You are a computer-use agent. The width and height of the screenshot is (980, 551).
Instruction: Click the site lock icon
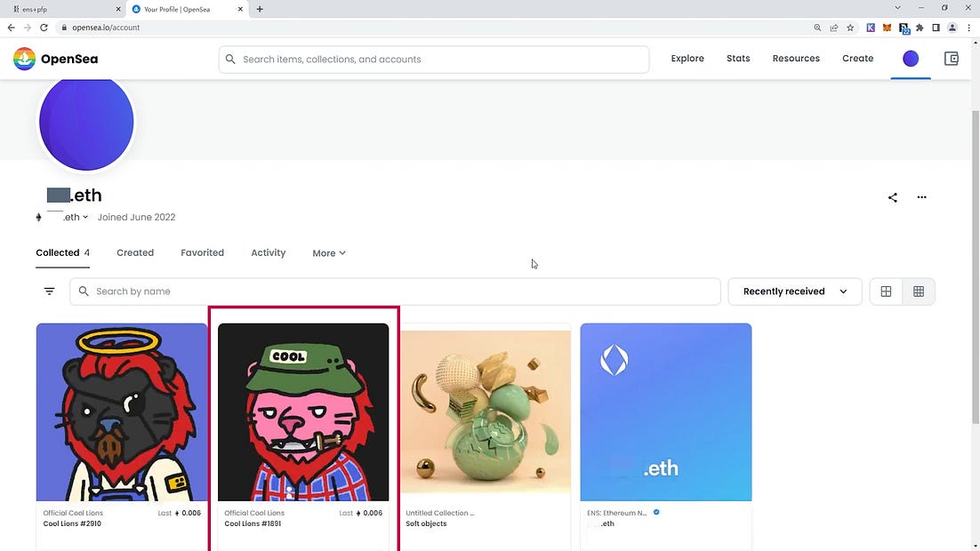point(64,28)
